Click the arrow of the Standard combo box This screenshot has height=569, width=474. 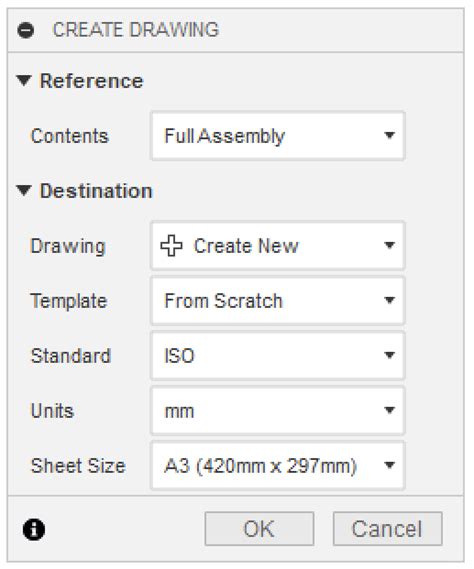[389, 355]
